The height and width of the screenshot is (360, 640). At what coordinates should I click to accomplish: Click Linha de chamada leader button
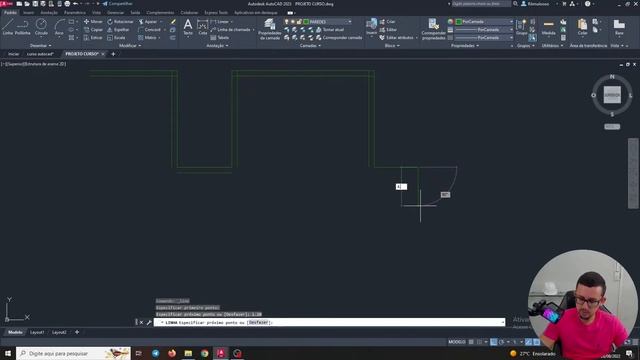pos(231,30)
